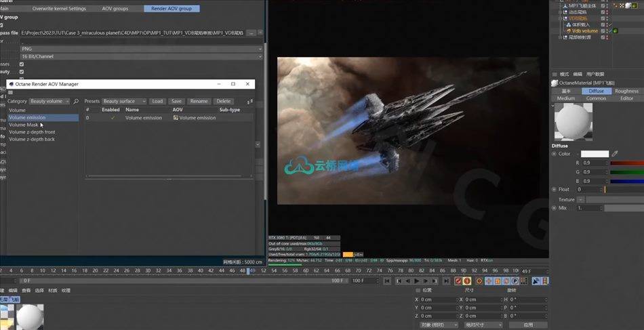Open the Roughness material tab
Screen dimensions: 644x330
[x=627, y=91]
